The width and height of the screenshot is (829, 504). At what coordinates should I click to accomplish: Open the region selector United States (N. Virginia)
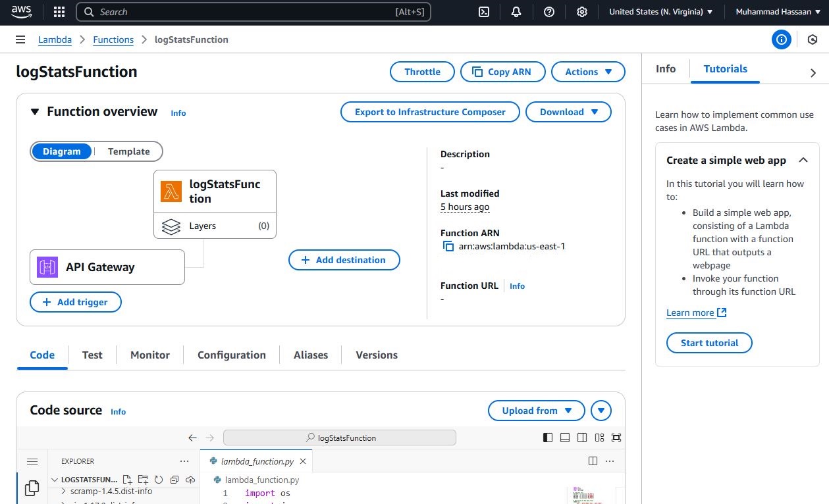click(661, 12)
